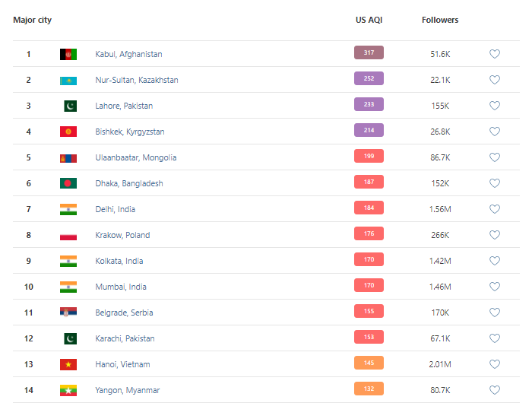Favorite Kabul with the heart icon
532x403 pixels.
pyautogui.click(x=494, y=54)
